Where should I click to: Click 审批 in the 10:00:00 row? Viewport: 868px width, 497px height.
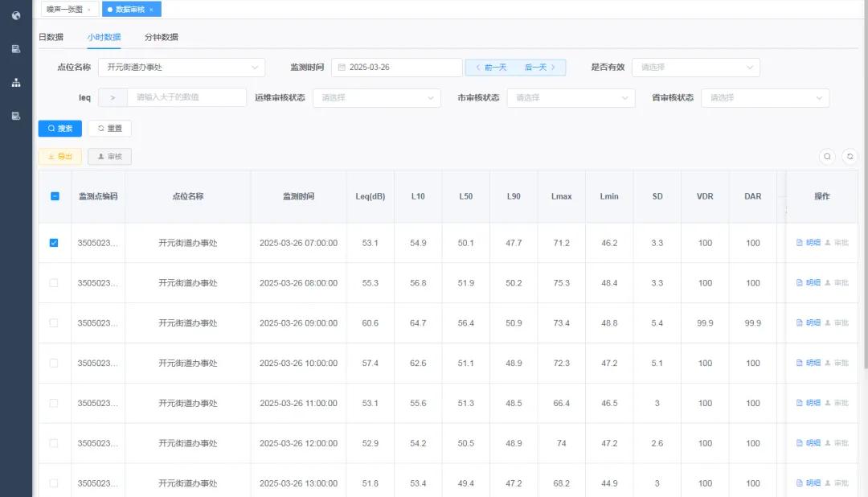[x=837, y=363]
